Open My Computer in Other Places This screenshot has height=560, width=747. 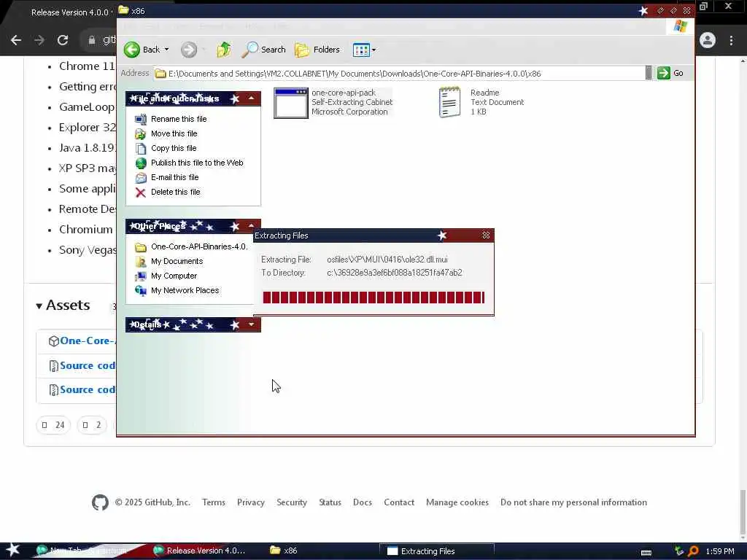pos(174,276)
